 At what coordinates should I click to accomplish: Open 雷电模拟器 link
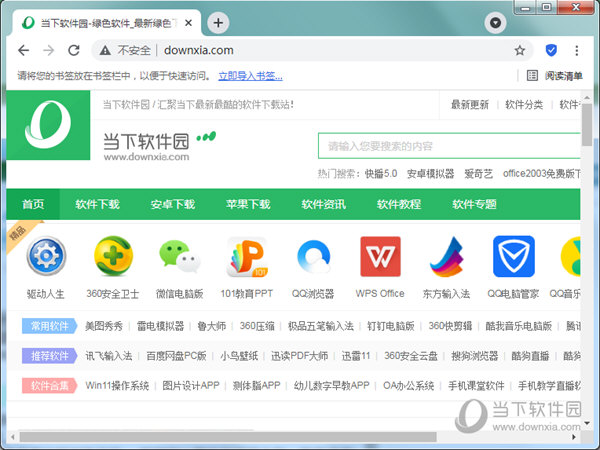point(161,326)
